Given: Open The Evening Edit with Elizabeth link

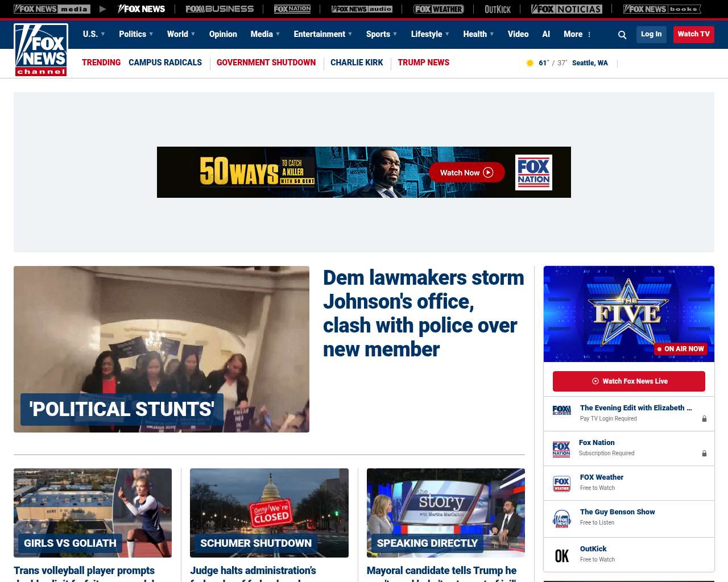Looking at the screenshot, I should click(x=636, y=408).
